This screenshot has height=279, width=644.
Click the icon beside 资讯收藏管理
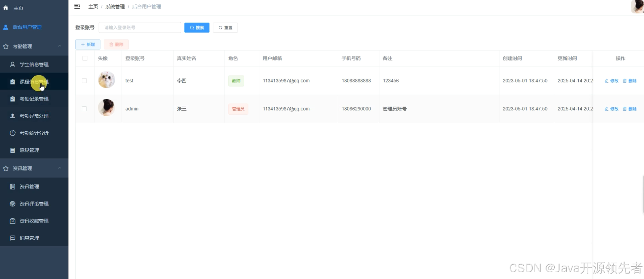pos(13,221)
